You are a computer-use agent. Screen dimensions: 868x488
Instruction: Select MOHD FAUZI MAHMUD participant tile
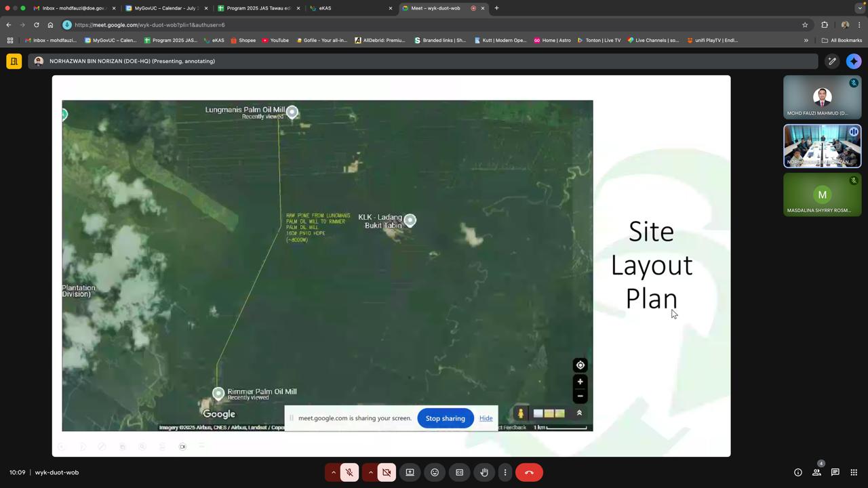822,97
